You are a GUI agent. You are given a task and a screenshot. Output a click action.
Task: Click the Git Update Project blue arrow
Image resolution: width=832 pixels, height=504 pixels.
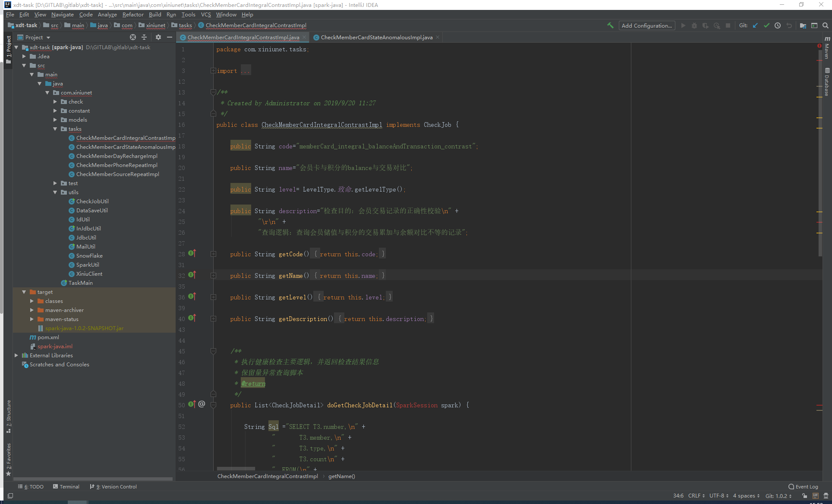(755, 25)
